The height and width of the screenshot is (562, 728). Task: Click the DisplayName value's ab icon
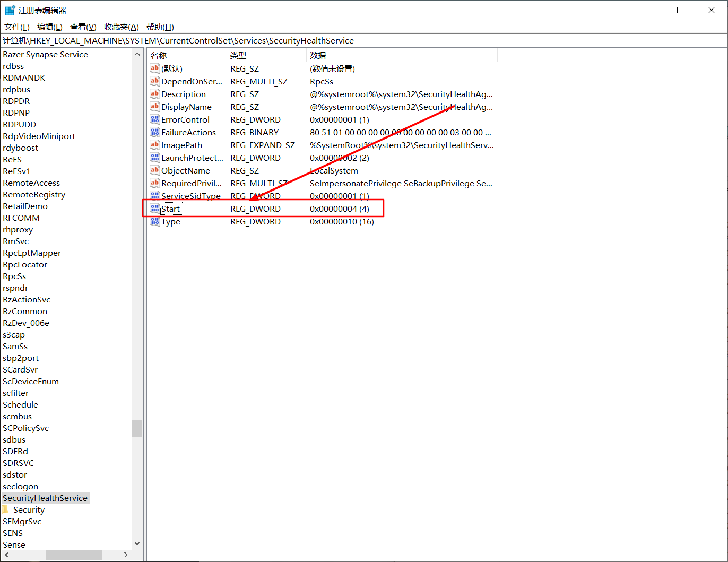[155, 107]
